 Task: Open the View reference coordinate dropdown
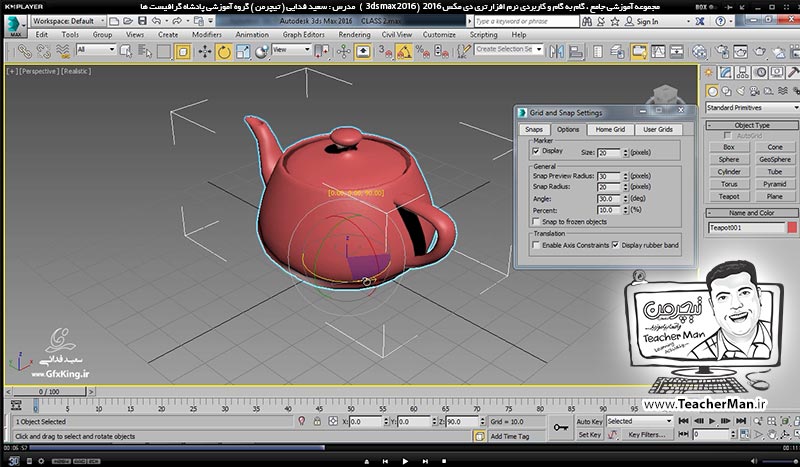tap(291, 50)
